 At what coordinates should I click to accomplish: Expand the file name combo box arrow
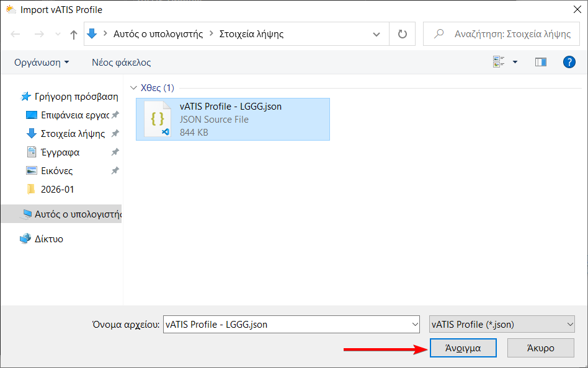tap(415, 324)
